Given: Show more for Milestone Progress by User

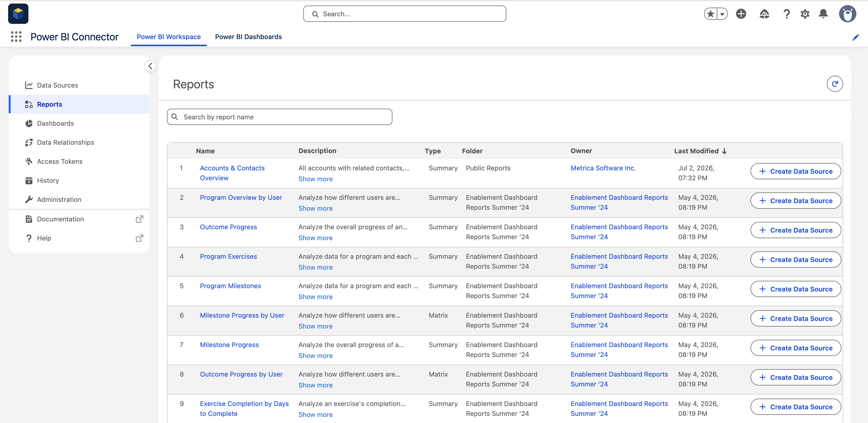Looking at the screenshot, I should coord(315,326).
